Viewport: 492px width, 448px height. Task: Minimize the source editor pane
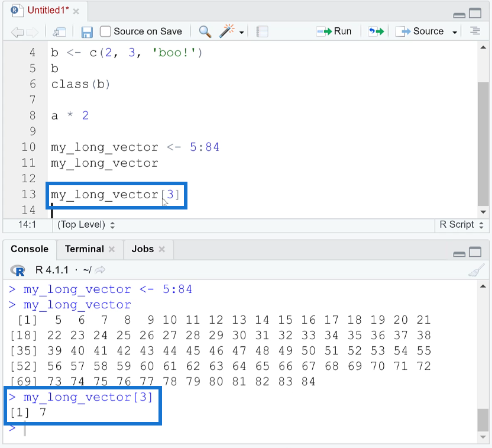point(459,15)
